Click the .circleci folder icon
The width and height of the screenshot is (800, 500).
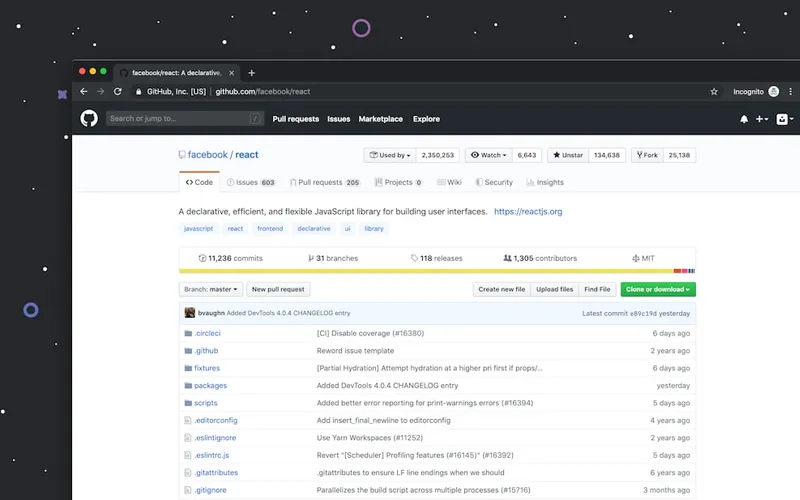click(x=188, y=333)
